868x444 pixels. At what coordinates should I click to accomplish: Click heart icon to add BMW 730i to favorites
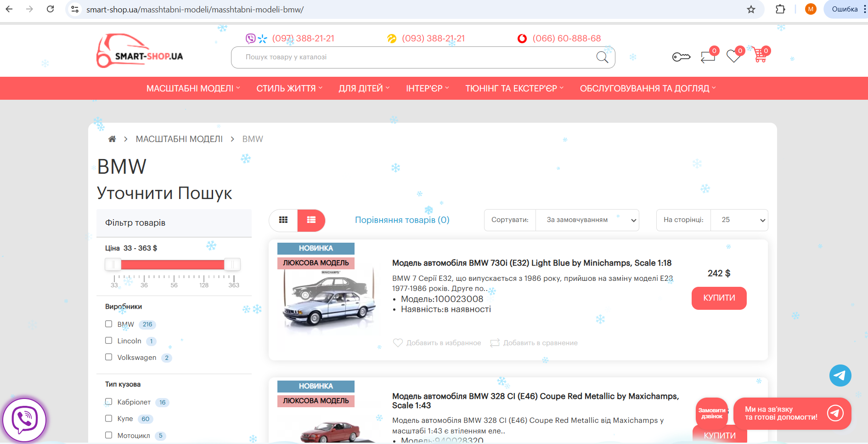(398, 343)
